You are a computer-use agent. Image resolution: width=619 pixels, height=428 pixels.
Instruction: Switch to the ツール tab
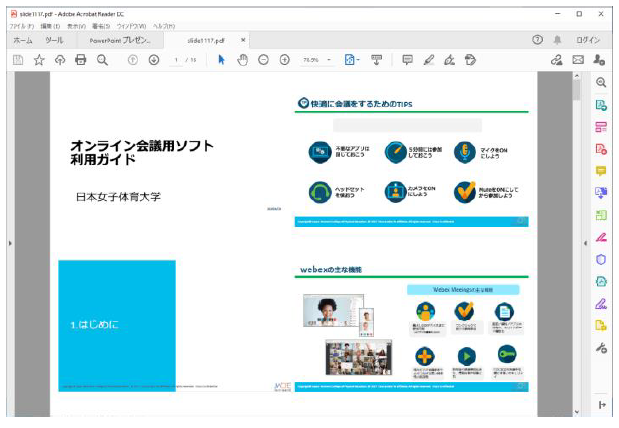pyautogui.click(x=54, y=40)
